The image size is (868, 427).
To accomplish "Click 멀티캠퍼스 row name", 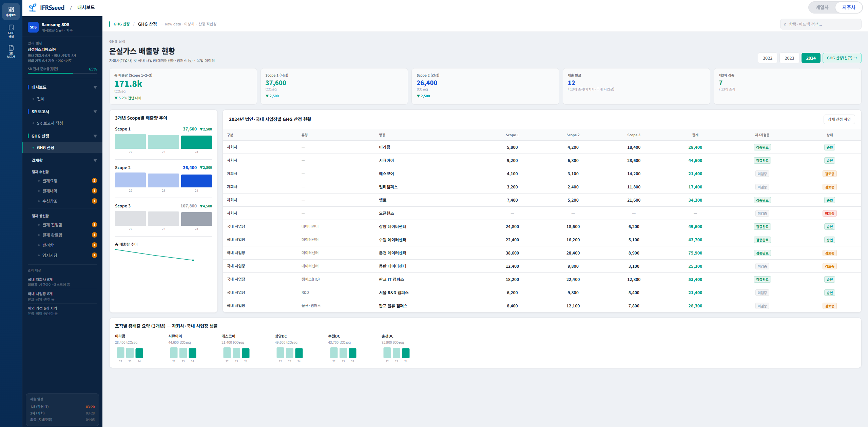I will tap(388, 187).
